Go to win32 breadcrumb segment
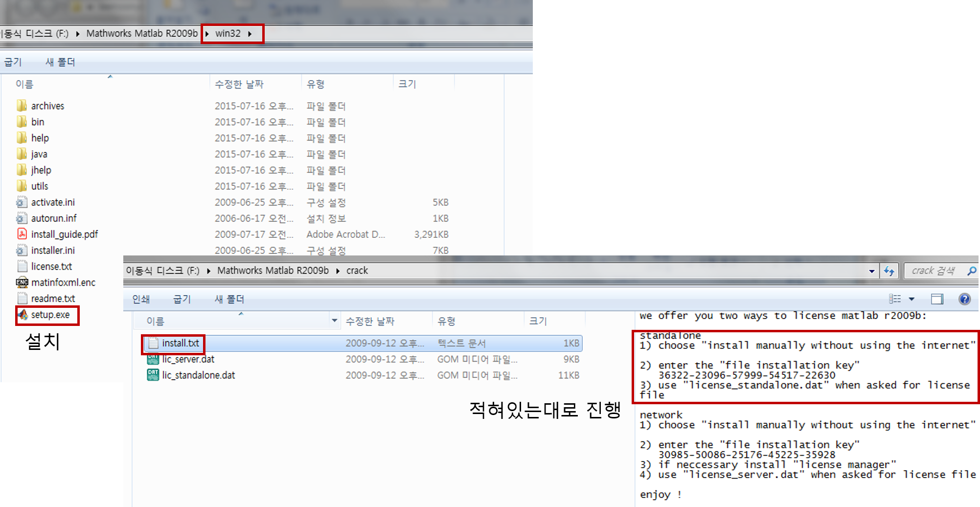The height and width of the screenshot is (507, 980). pyautogui.click(x=228, y=34)
